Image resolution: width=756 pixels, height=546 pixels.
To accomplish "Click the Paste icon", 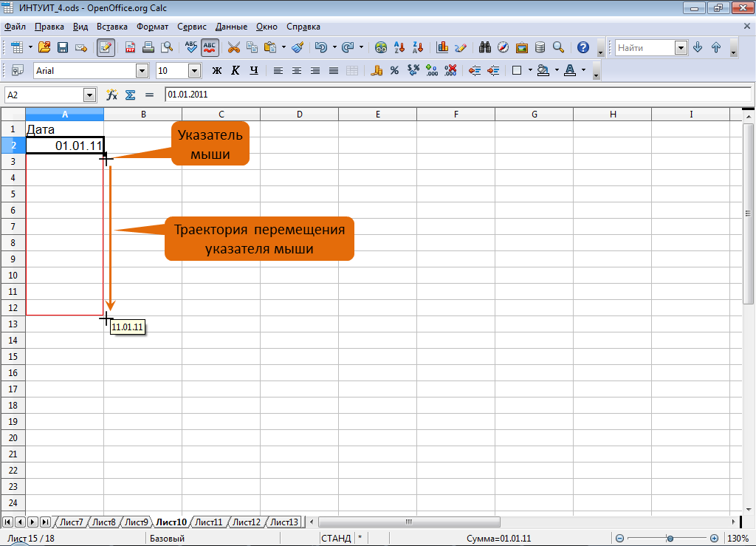I will click(270, 47).
